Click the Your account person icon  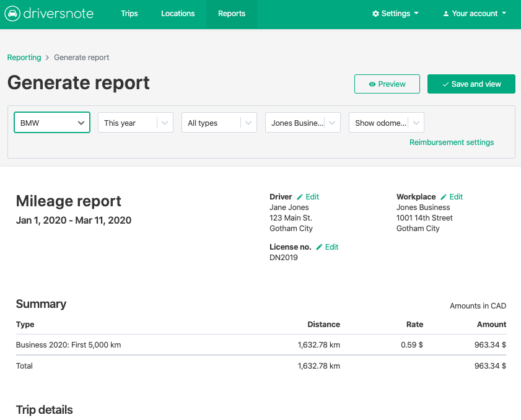[x=447, y=13]
